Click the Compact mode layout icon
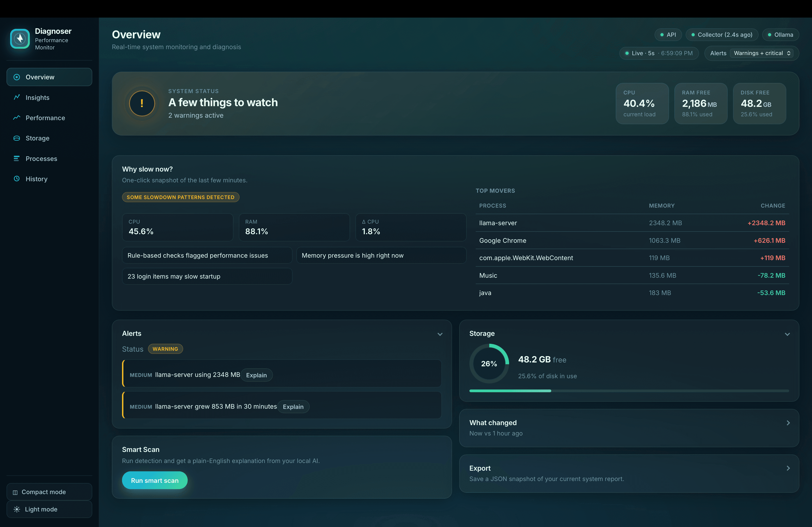 tap(15, 492)
